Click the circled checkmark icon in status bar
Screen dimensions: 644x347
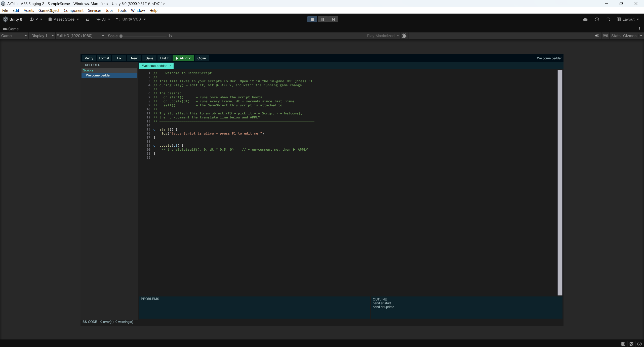coord(639,344)
